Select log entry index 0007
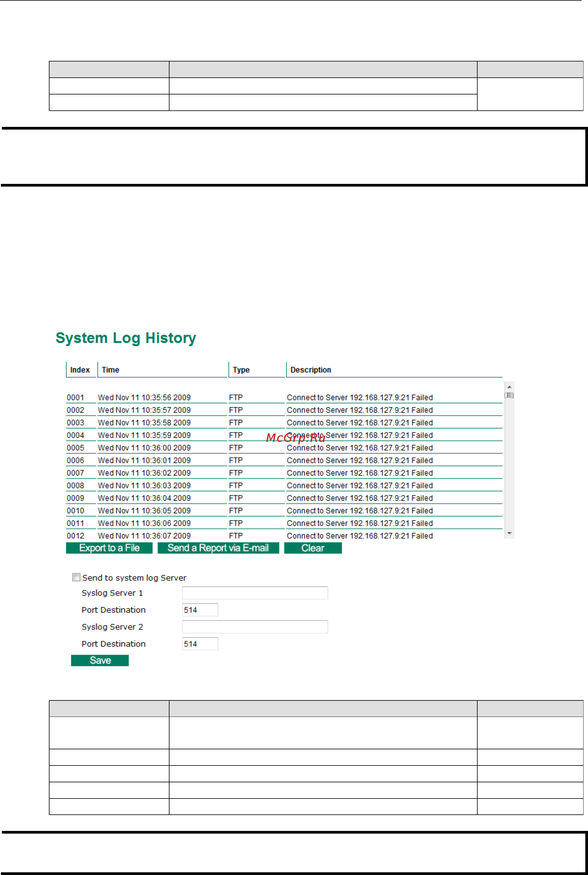This screenshot has height=875, width=588. click(75, 473)
